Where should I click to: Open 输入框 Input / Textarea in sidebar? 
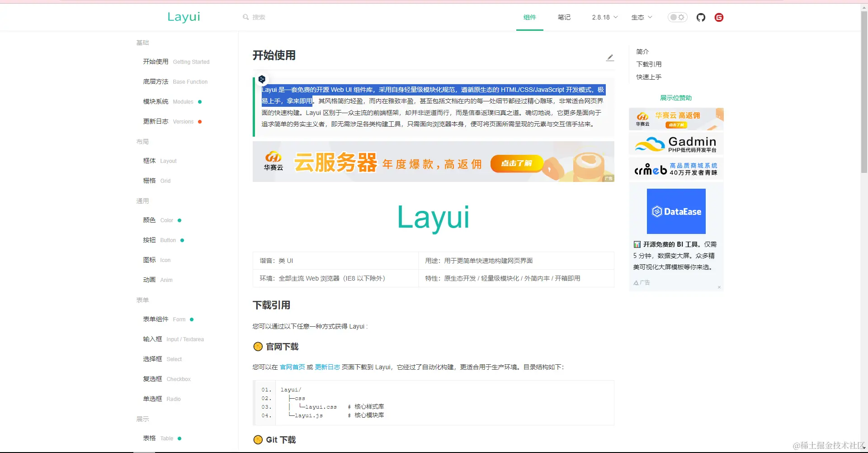pos(173,339)
